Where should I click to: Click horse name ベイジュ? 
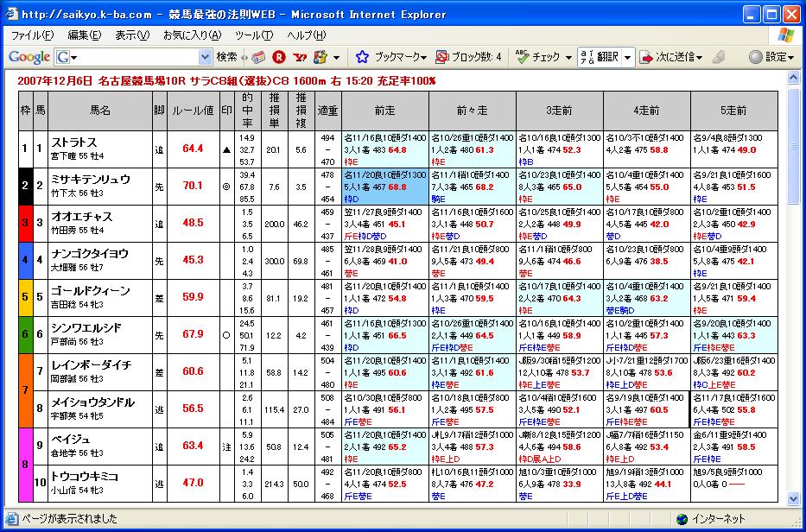pyautogui.click(x=71, y=439)
